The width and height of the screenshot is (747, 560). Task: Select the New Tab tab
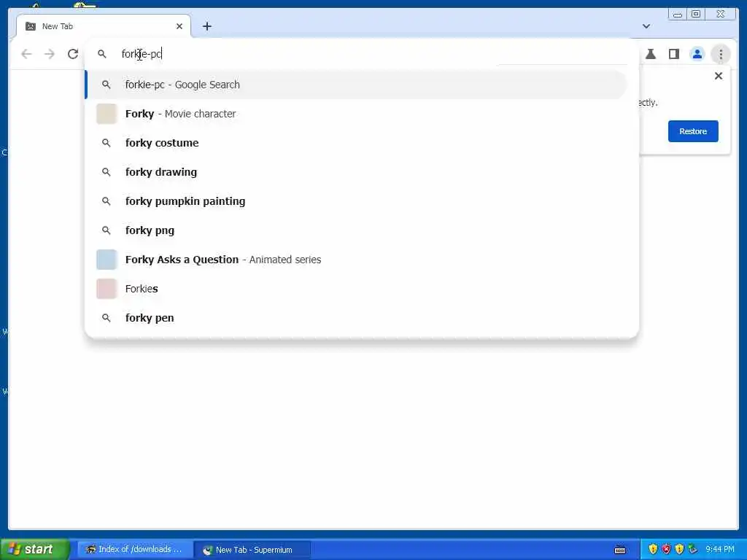click(104, 26)
